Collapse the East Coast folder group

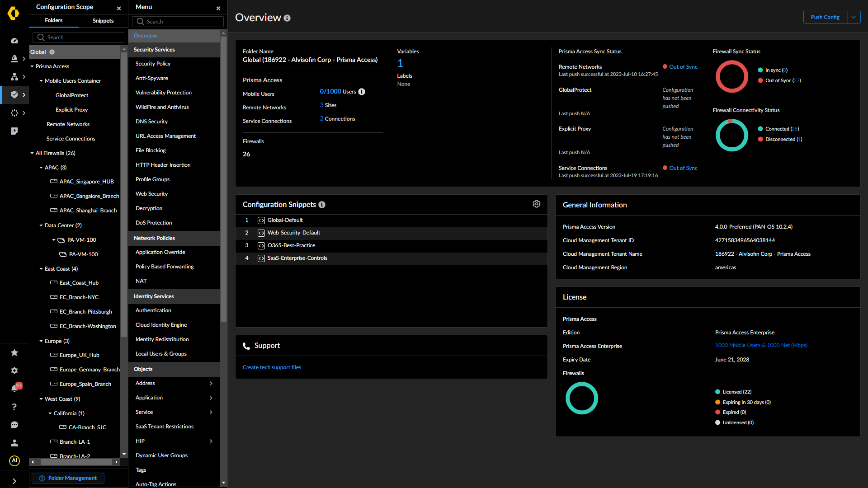tap(41, 268)
